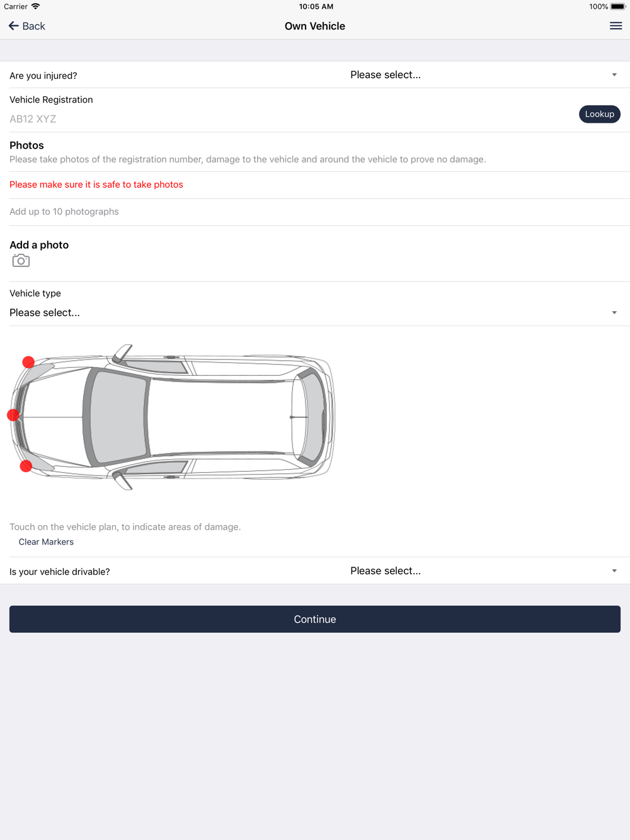Mark damage on the car windshield
Image resolution: width=630 pixels, height=840 pixels.
117,417
